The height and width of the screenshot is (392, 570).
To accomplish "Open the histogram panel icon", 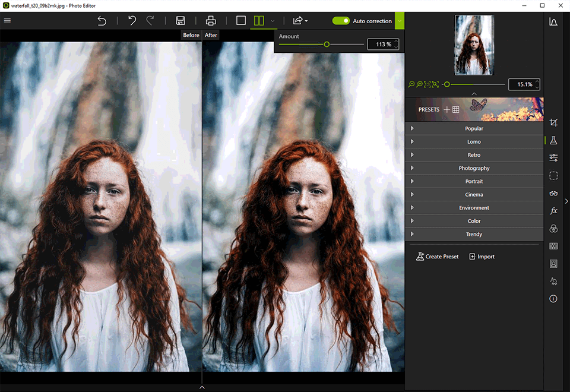I will [553, 22].
